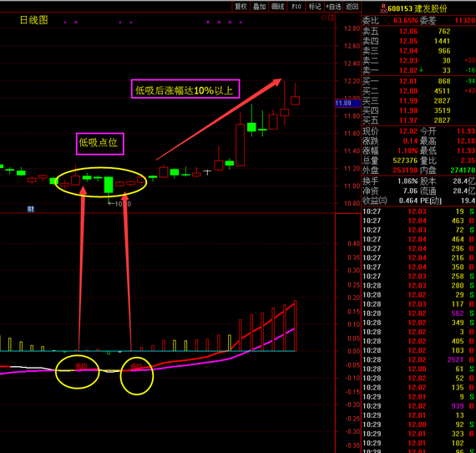Open the F10 company info
The width and height of the screenshot is (476, 453).
[296, 7]
